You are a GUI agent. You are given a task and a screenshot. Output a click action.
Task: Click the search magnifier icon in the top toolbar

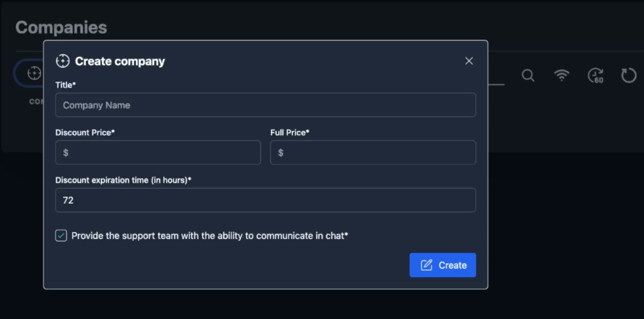coord(528,75)
